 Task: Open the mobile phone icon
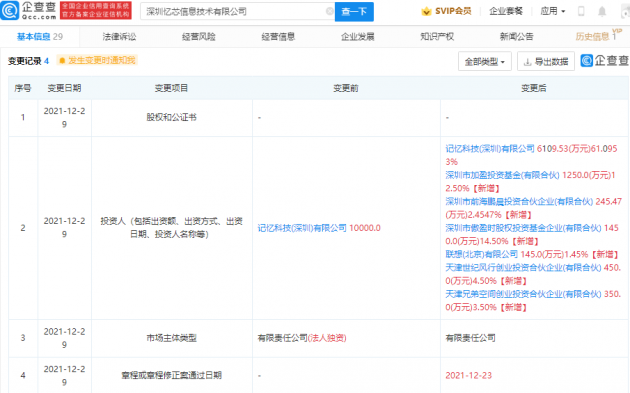click(x=581, y=11)
